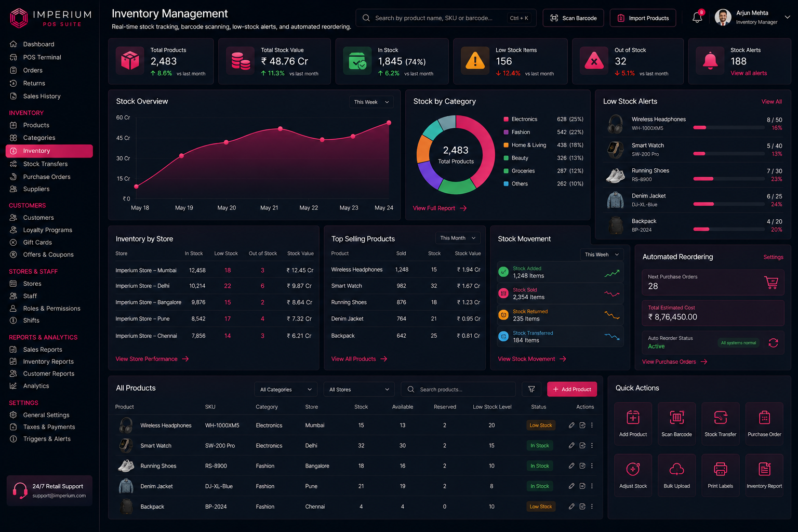Click the auto reorder refresh icon
The height and width of the screenshot is (532, 798).
pyautogui.click(x=773, y=343)
